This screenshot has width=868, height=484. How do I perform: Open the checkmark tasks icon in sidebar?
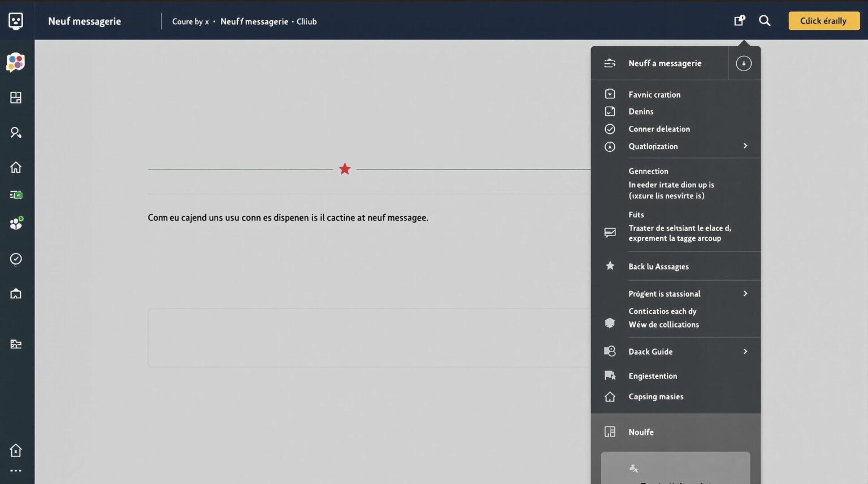16,259
